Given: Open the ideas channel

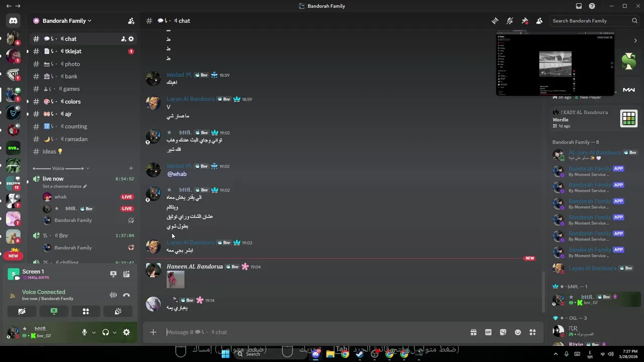Looking at the screenshot, I should click(84, 151).
